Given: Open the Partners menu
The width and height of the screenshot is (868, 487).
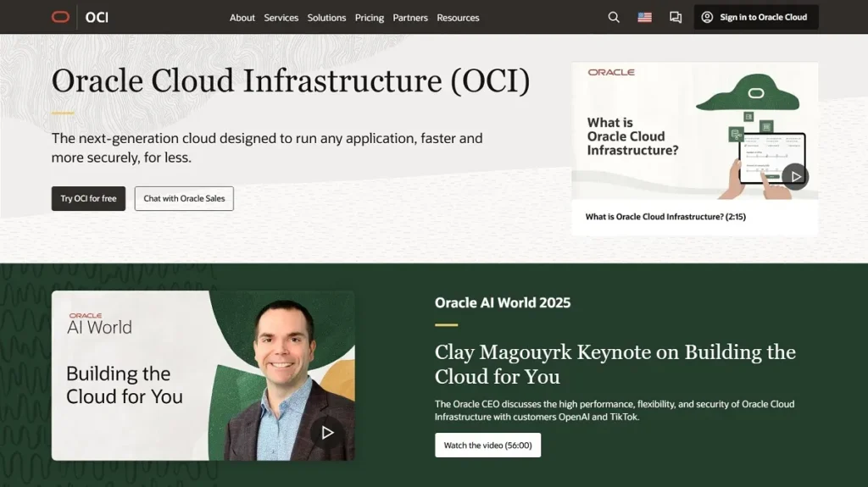Looking at the screenshot, I should point(410,18).
